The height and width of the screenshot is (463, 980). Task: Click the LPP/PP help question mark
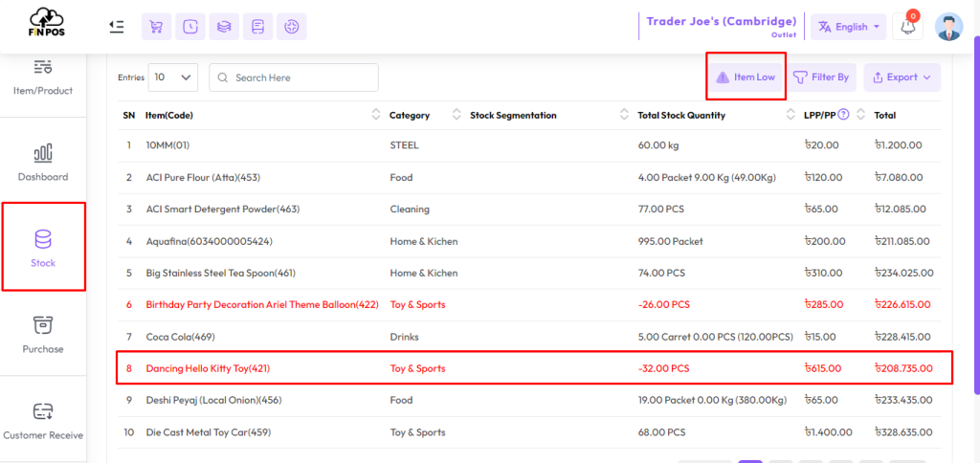pos(843,115)
